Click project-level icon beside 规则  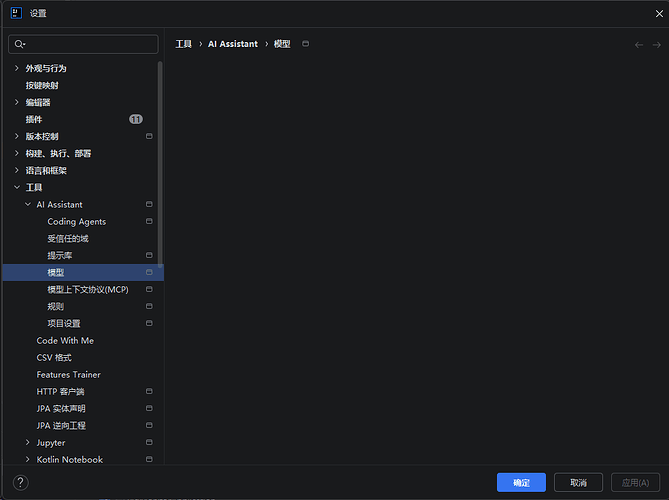[149, 306]
